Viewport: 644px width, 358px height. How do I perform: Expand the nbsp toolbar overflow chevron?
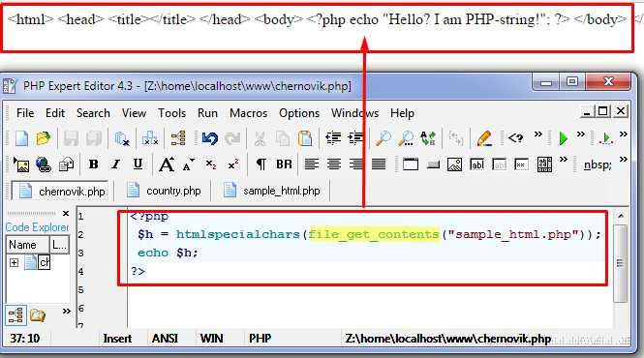pyautogui.click(x=623, y=160)
